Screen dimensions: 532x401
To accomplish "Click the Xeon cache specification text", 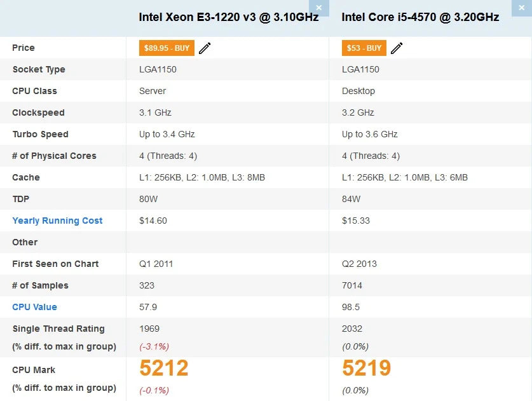I will [x=201, y=177].
